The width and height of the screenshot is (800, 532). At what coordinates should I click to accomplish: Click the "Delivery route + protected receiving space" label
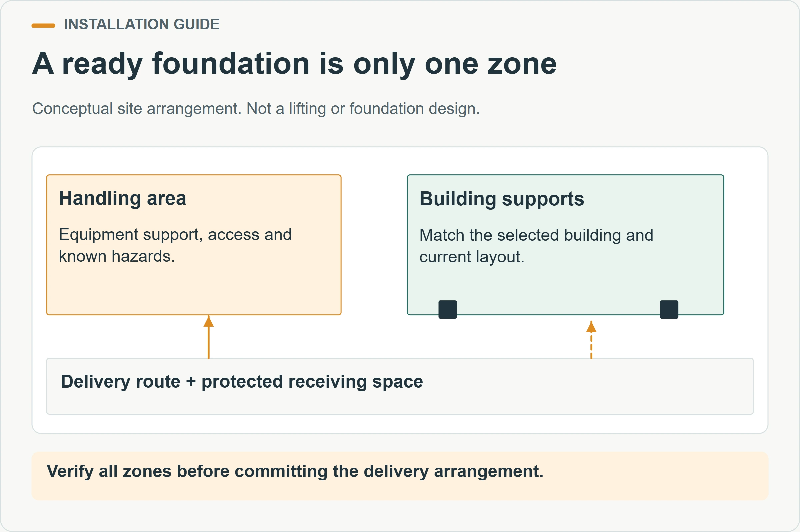tap(242, 382)
